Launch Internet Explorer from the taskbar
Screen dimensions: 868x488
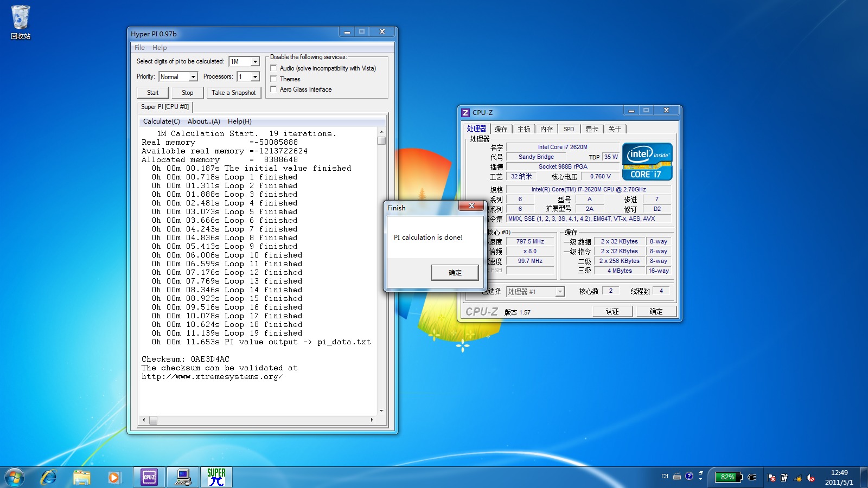click(x=48, y=477)
